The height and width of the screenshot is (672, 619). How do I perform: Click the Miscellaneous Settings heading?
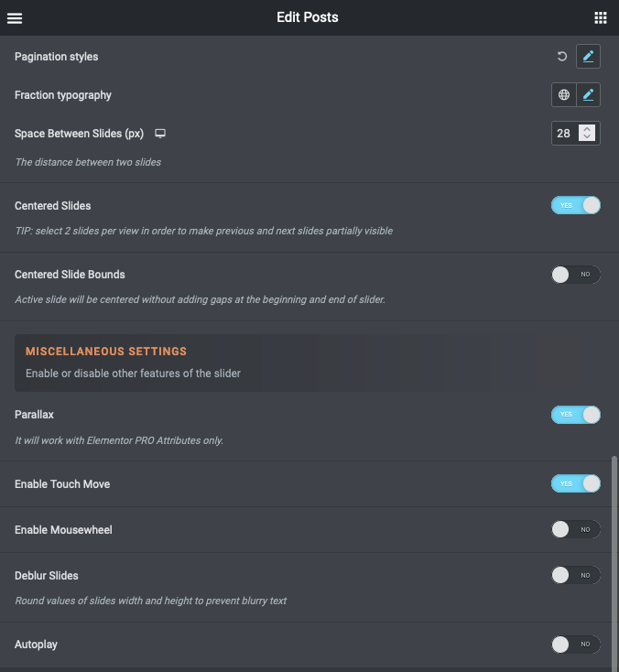106,352
